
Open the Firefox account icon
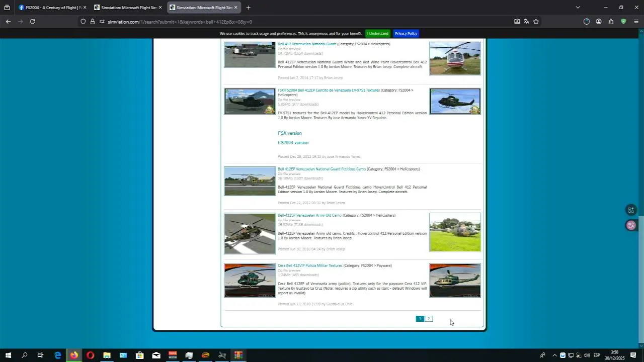599,22
